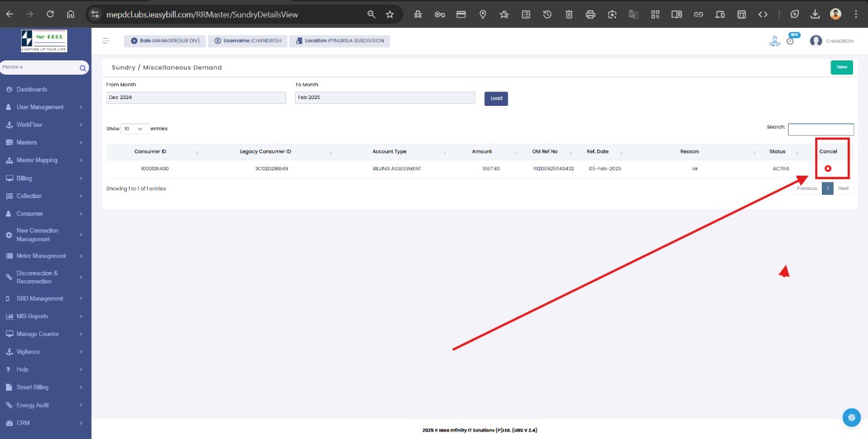Image resolution: width=868 pixels, height=439 pixels.
Task: Click the user avatar icon near CHANDRESH
Action: (x=816, y=41)
